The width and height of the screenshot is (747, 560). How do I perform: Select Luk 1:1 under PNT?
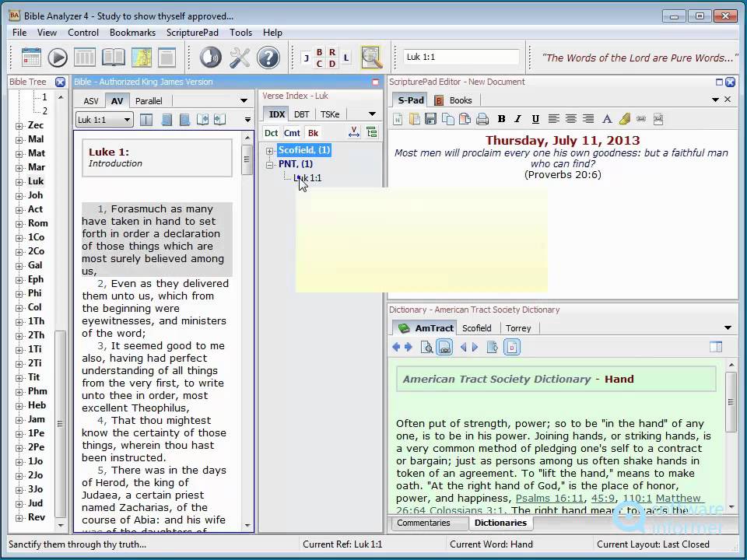click(x=308, y=178)
